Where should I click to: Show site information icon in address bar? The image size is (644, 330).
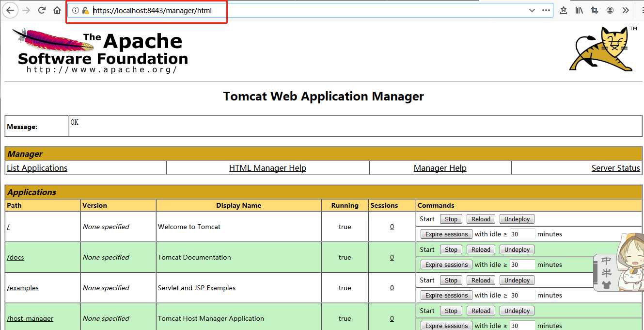(x=75, y=10)
